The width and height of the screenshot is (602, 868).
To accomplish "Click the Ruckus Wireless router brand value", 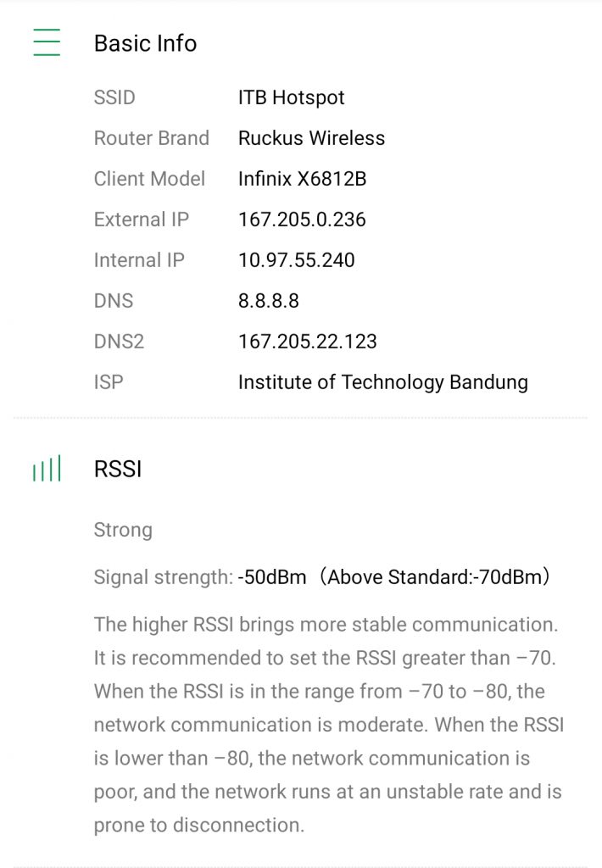I will tap(311, 138).
